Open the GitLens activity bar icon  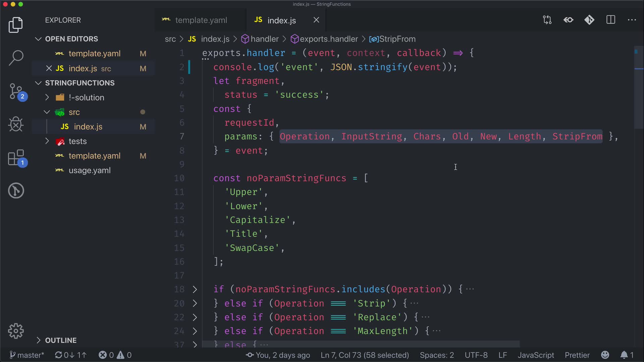(x=16, y=191)
